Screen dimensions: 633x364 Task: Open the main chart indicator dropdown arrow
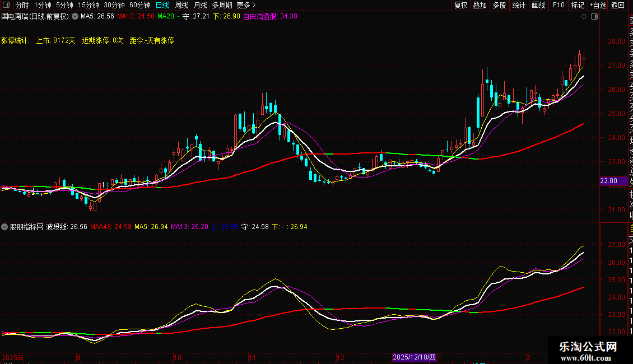tap(75, 17)
